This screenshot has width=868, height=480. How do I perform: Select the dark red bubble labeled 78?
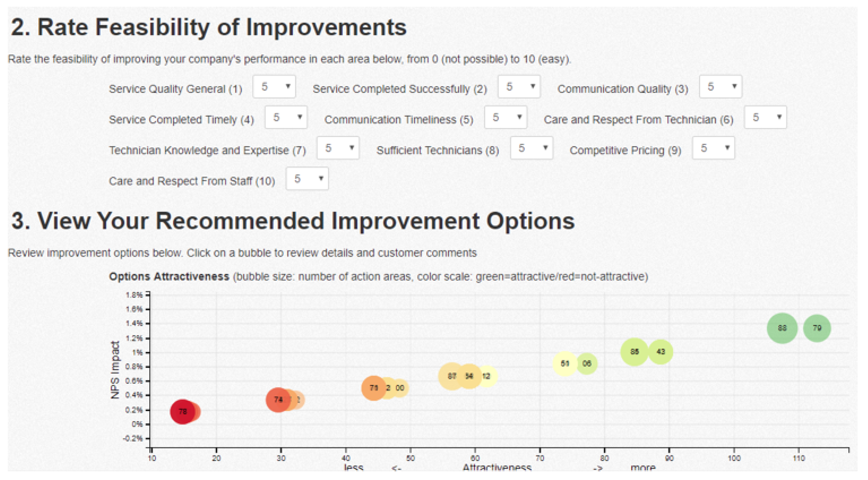coord(182,412)
